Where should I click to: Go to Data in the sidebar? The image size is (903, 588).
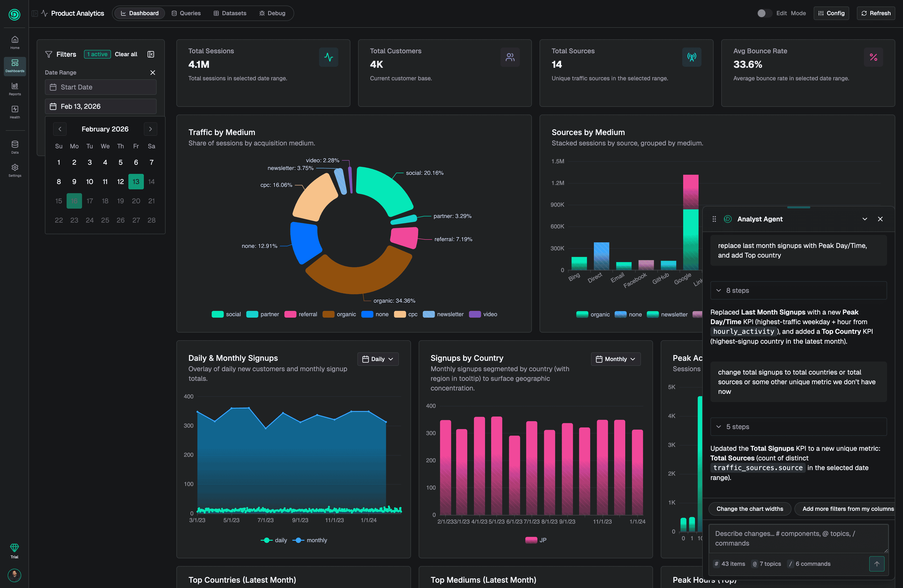coord(15,147)
